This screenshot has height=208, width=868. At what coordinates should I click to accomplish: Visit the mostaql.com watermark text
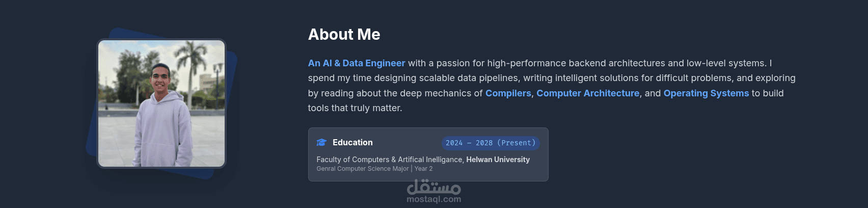[x=434, y=199]
